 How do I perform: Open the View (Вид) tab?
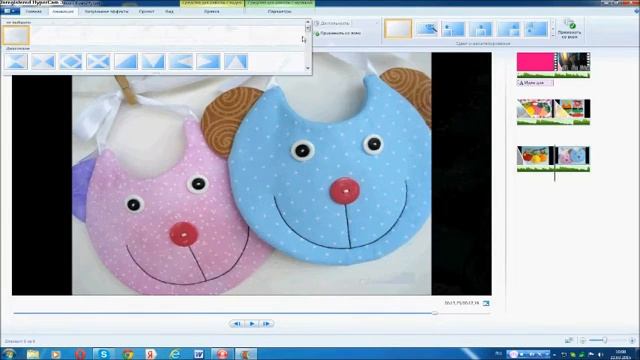pyautogui.click(x=169, y=11)
